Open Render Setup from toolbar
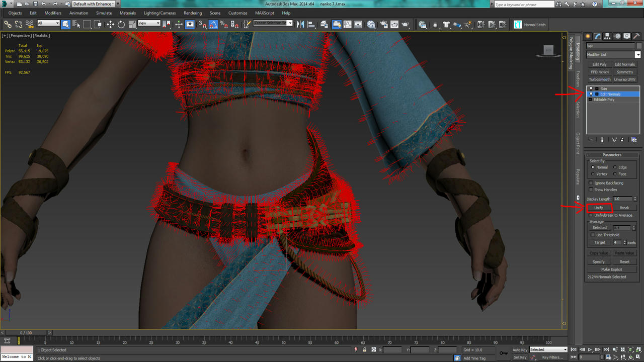Image resolution: width=644 pixels, height=362 pixels. pyautogui.click(x=383, y=24)
